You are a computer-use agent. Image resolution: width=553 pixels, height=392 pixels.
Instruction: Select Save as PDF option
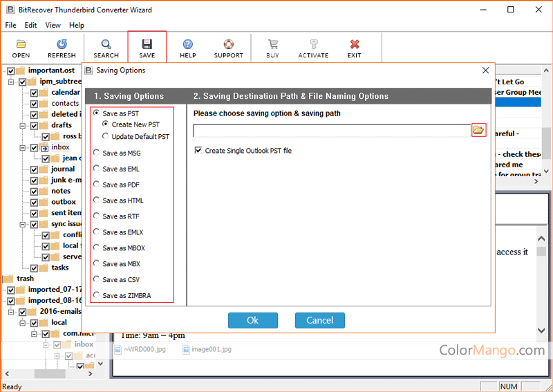tap(96, 185)
